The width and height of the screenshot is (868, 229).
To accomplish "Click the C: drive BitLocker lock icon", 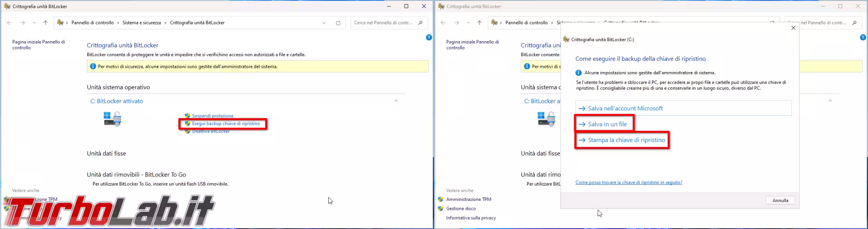I will tap(112, 119).
